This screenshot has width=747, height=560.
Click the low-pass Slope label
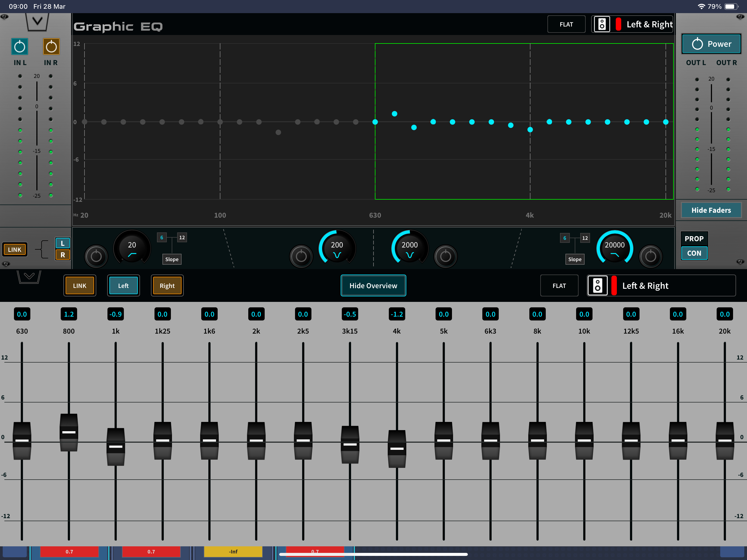pos(575,259)
